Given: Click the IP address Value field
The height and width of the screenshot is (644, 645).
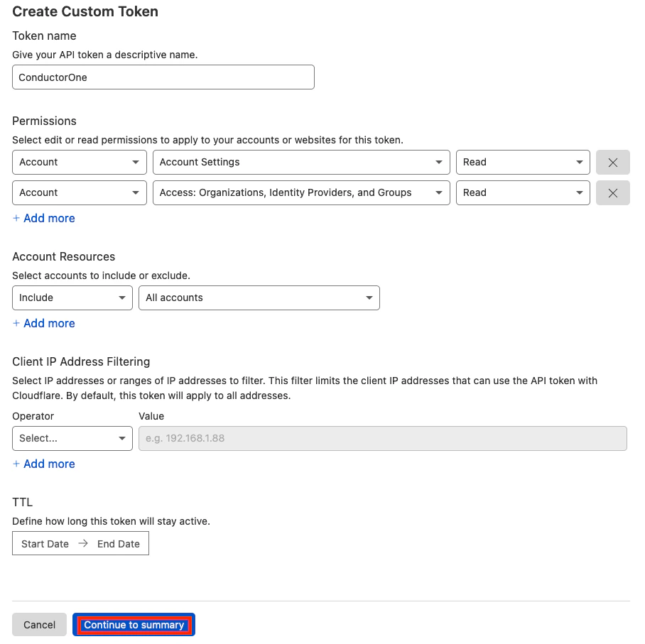Looking at the screenshot, I should tap(382, 438).
